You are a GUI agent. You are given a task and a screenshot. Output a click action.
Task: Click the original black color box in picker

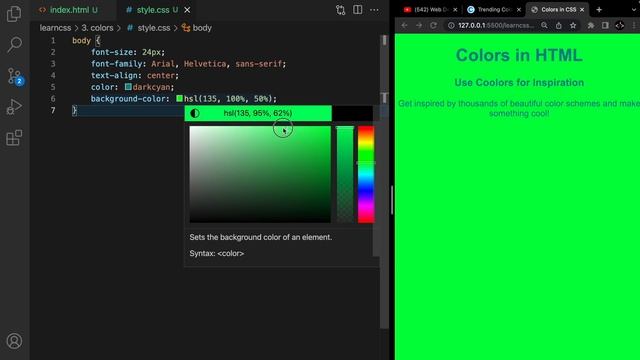[x=352, y=113]
